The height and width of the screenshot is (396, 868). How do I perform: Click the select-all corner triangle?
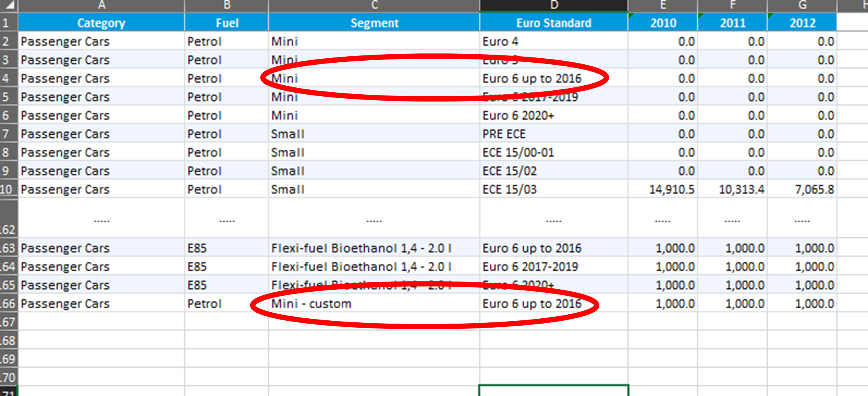point(9,5)
